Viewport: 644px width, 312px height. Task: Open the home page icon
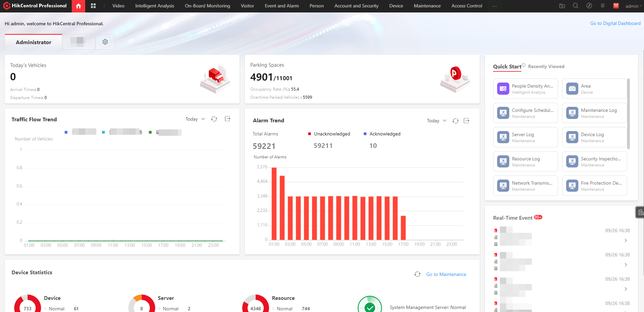point(78,6)
